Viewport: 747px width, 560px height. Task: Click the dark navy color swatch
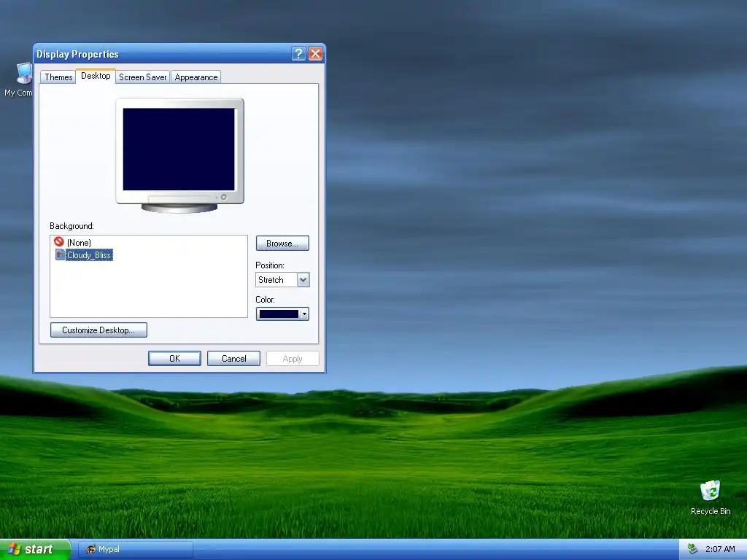pyautogui.click(x=279, y=314)
